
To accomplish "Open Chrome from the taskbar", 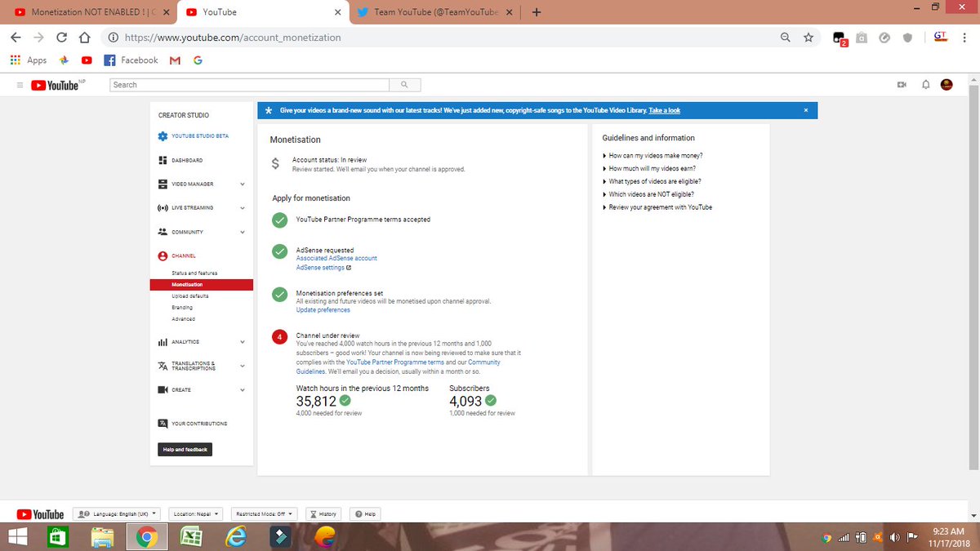I will [147, 537].
